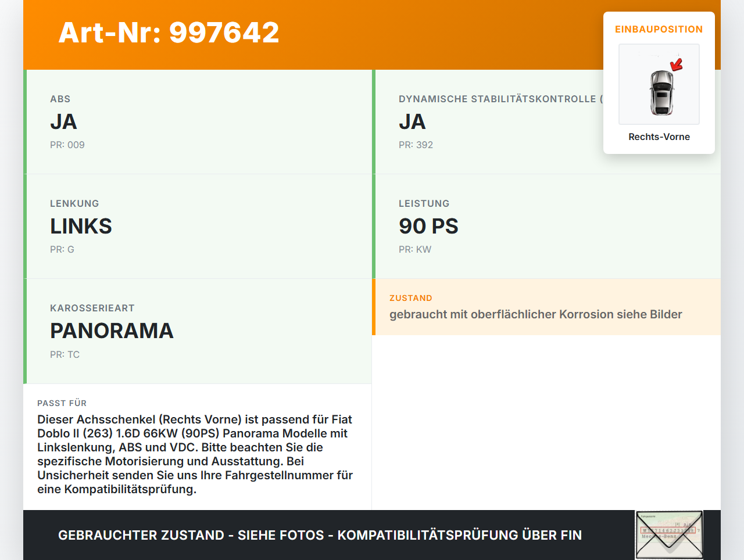Click the LENKUNG label
Viewport: 744px width, 560px height.
74,203
